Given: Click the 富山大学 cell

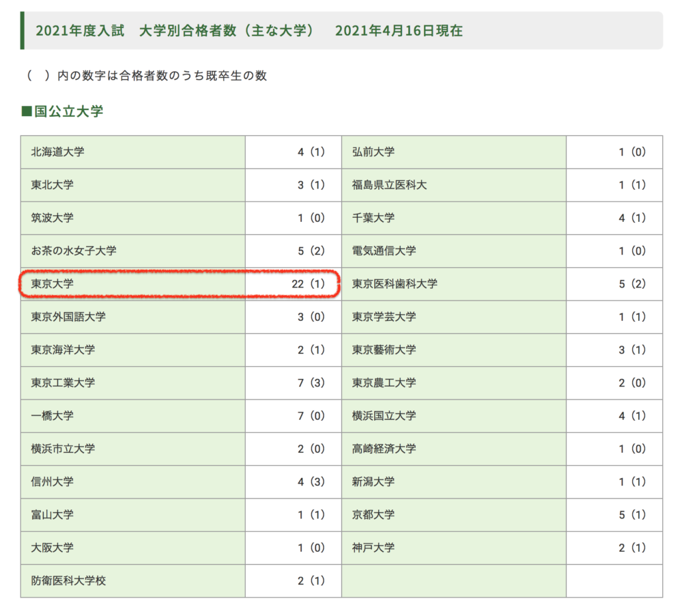Looking at the screenshot, I should [x=133, y=515].
